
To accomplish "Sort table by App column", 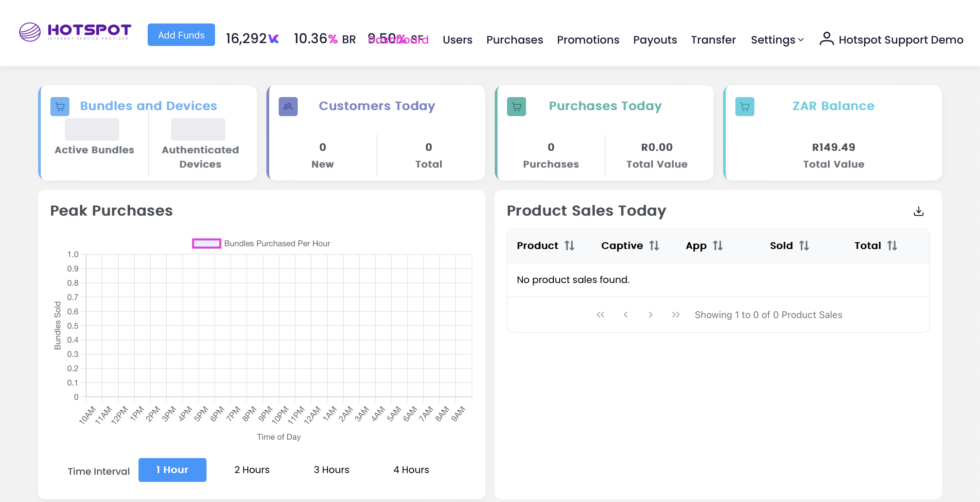I will (718, 246).
